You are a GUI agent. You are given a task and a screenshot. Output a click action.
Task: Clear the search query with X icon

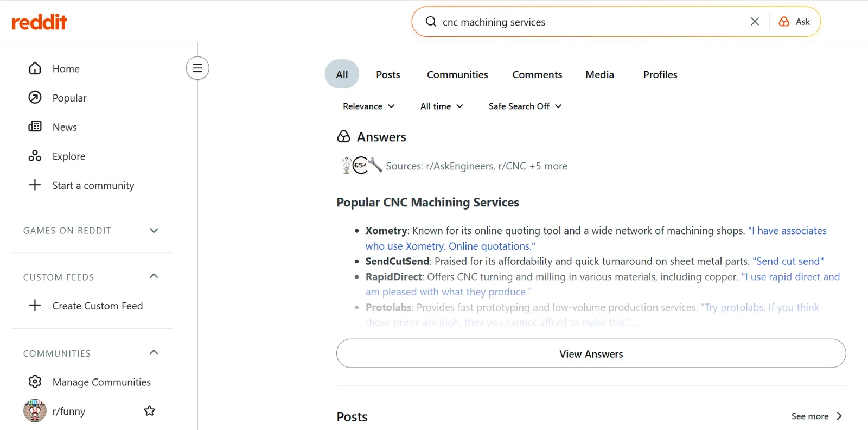coord(755,22)
